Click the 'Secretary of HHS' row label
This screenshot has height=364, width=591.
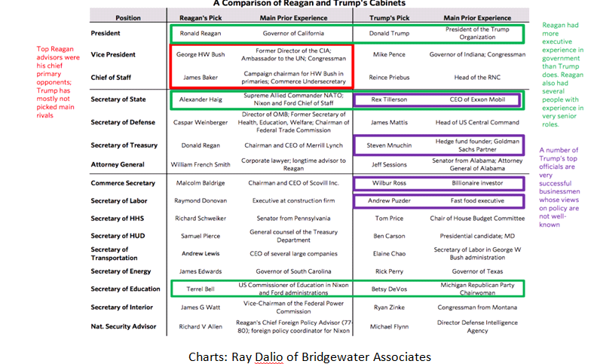point(118,219)
